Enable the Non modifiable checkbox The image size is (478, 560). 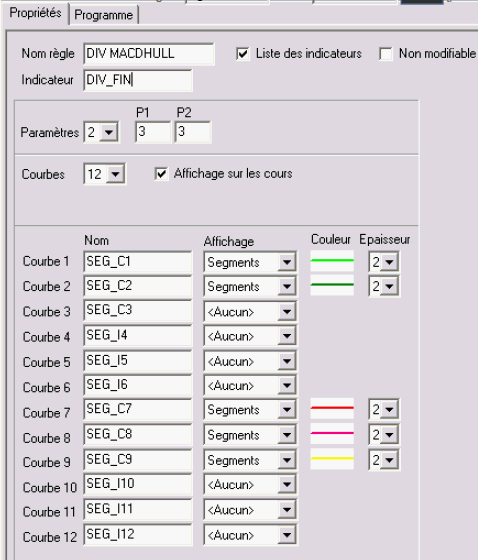pyautogui.click(x=386, y=54)
